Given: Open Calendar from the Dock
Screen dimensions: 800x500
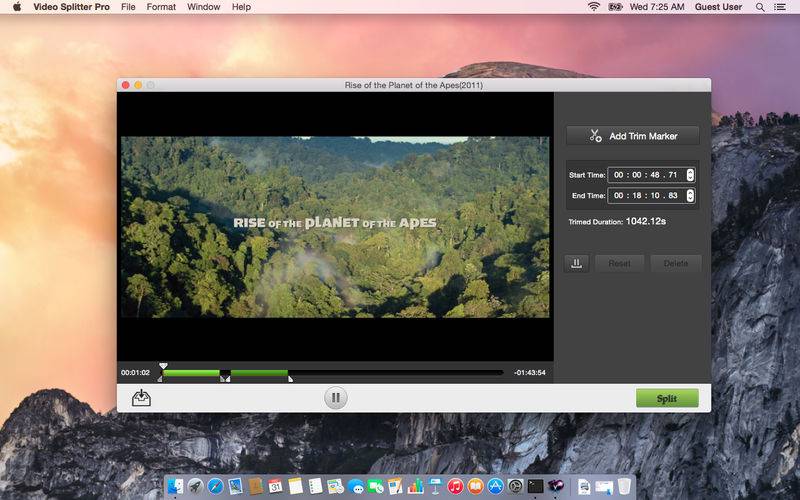Looking at the screenshot, I should pyautogui.click(x=275, y=486).
